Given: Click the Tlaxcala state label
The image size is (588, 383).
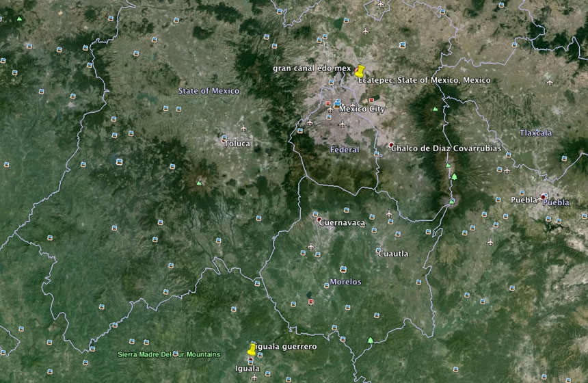Looking at the screenshot, I should click(x=535, y=133).
